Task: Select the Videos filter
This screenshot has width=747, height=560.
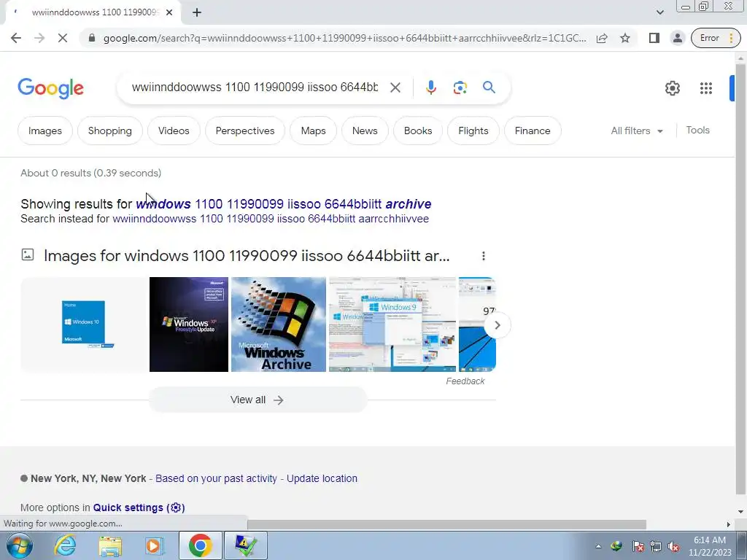Action: pyautogui.click(x=174, y=131)
